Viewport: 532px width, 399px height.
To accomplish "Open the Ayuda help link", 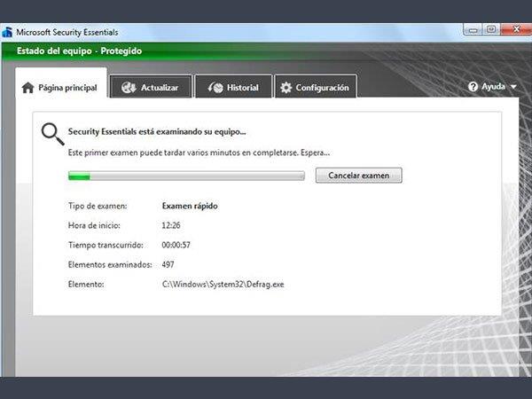I will click(x=493, y=87).
